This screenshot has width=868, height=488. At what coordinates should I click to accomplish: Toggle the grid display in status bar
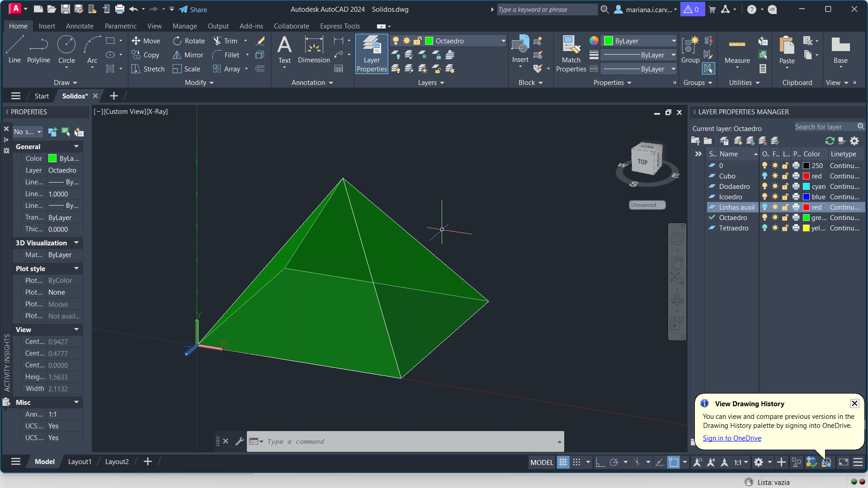tap(563, 462)
